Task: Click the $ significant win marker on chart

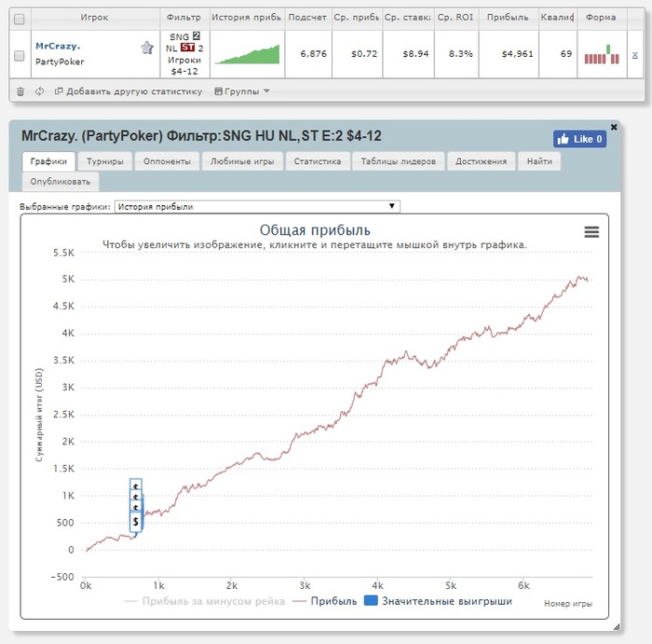Action: tap(136, 522)
